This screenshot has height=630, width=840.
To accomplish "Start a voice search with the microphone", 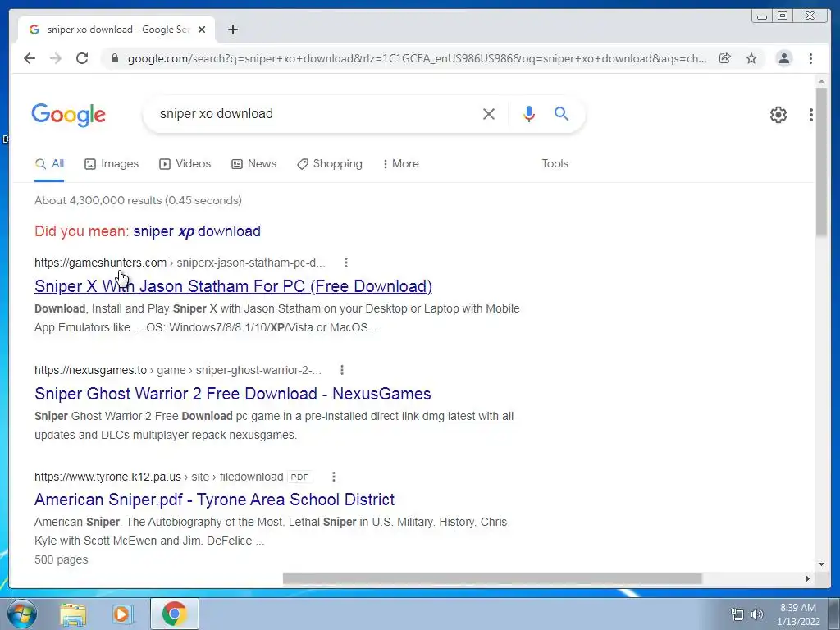I will 529,113.
